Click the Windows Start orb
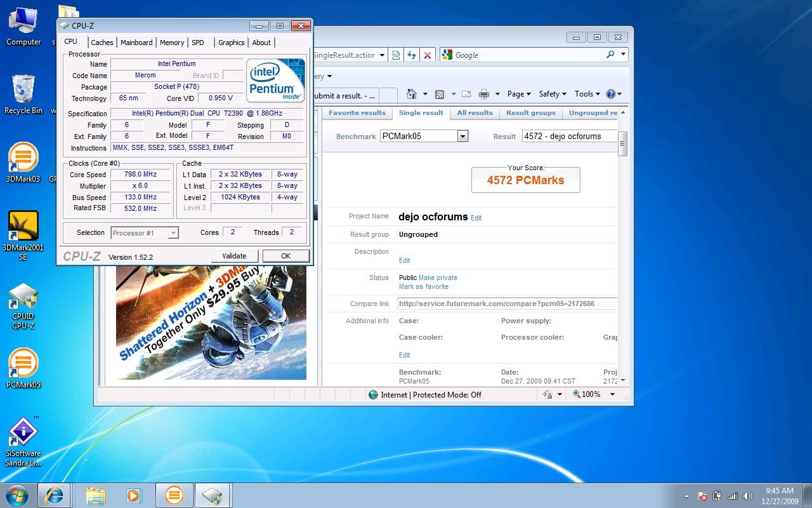The width and height of the screenshot is (812, 508). point(17,495)
